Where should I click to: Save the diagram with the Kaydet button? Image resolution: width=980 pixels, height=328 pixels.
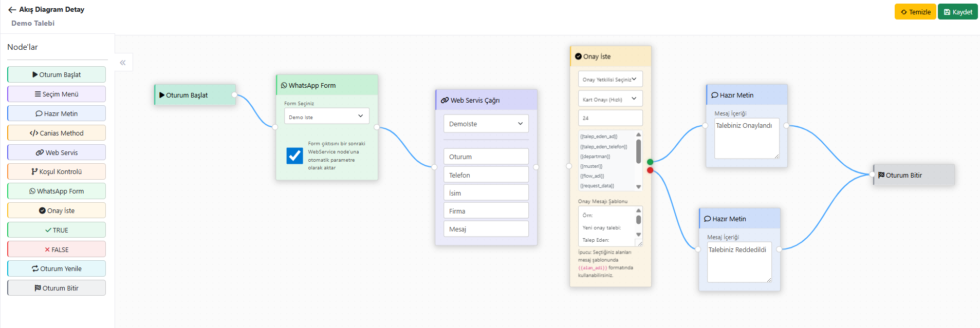pos(957,12)
